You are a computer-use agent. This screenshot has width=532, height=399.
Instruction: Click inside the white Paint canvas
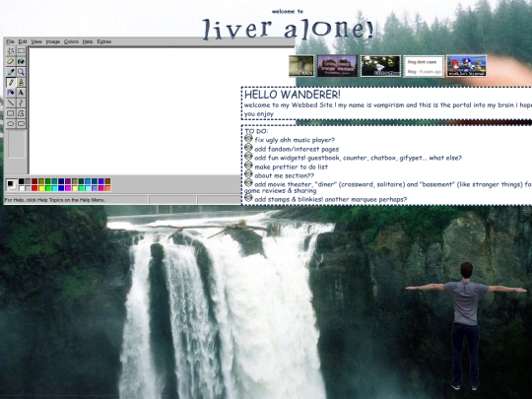pos(135,111)
